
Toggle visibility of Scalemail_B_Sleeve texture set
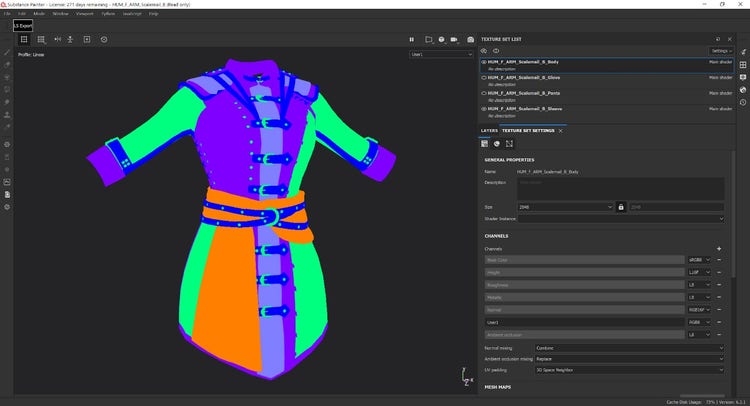click(484, 109)
